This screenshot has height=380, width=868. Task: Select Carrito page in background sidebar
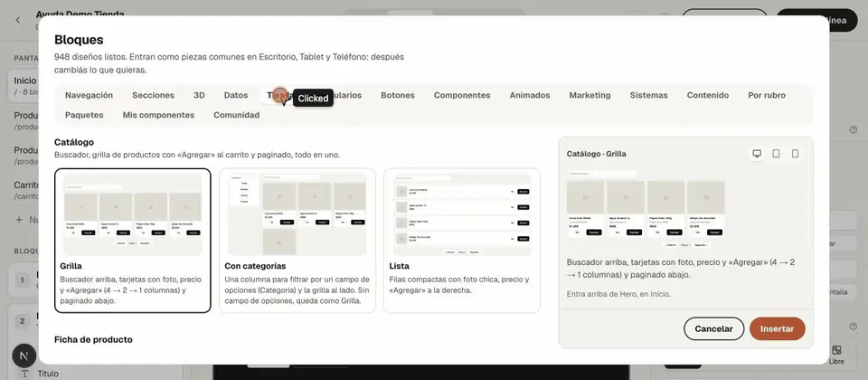click(26, 190)
